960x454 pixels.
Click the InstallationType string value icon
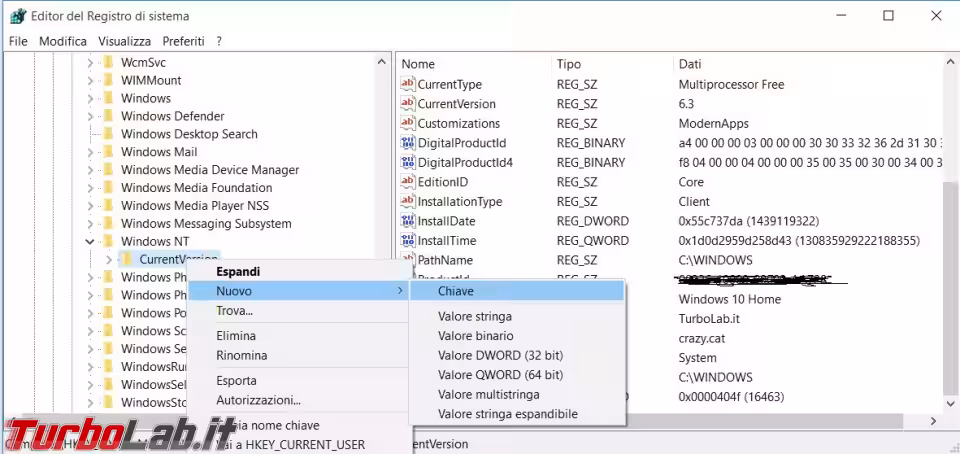(408, 202)
